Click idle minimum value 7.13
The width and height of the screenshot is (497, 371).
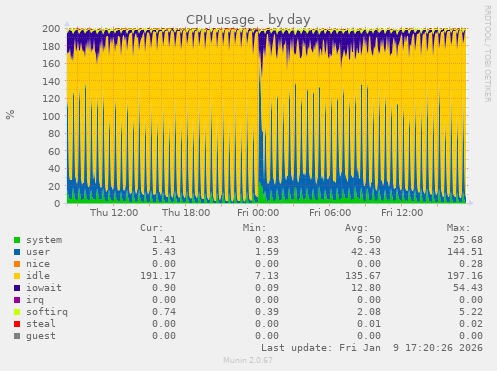pyautogui.click(x=267, y=276)
